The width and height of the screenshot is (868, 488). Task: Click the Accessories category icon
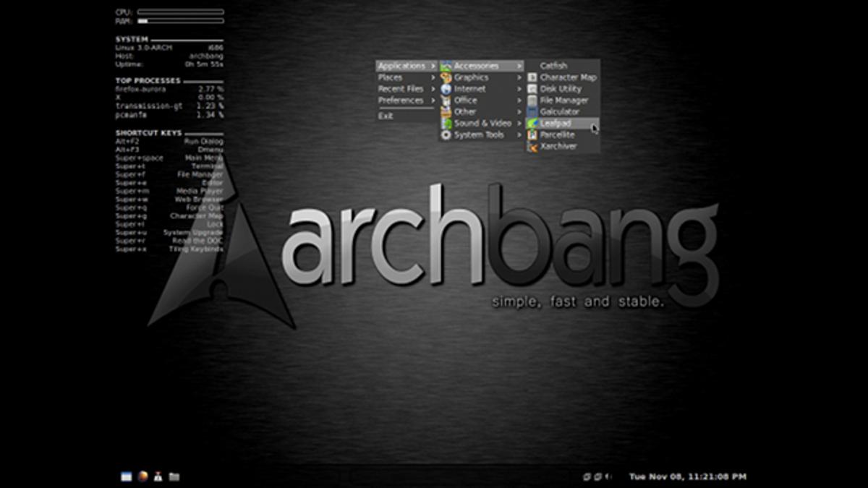point(446,66)
